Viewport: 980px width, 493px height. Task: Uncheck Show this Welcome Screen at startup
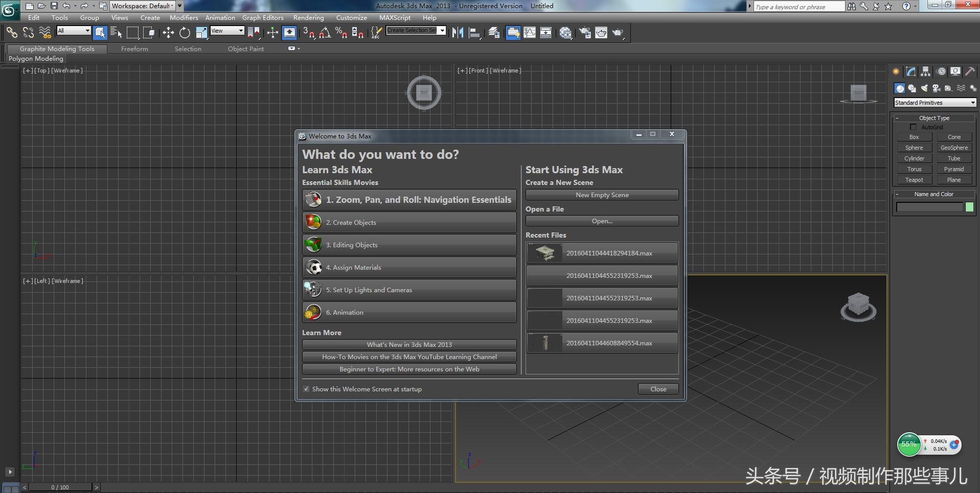306,389
